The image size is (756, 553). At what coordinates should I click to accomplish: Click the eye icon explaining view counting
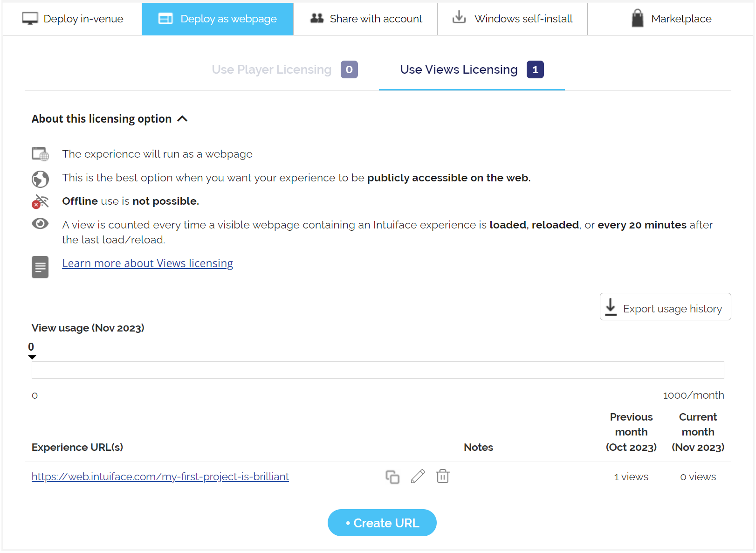click(40, 224)
